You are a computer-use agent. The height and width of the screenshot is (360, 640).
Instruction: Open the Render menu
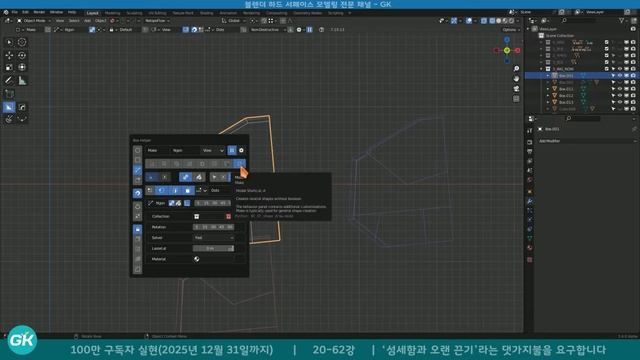[x=39, y=12]
